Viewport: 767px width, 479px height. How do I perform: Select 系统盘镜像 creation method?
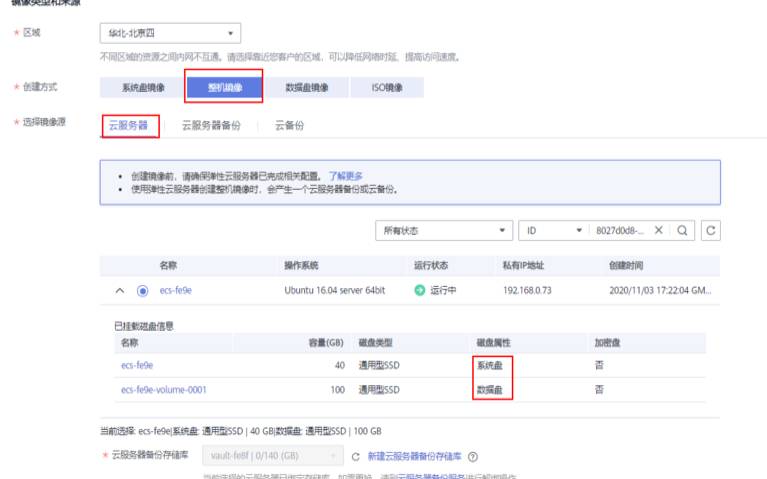[x=143, y=88]
